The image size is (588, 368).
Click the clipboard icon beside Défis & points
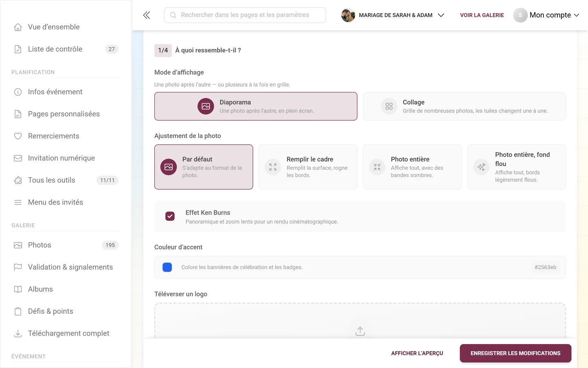click(18, 312)
